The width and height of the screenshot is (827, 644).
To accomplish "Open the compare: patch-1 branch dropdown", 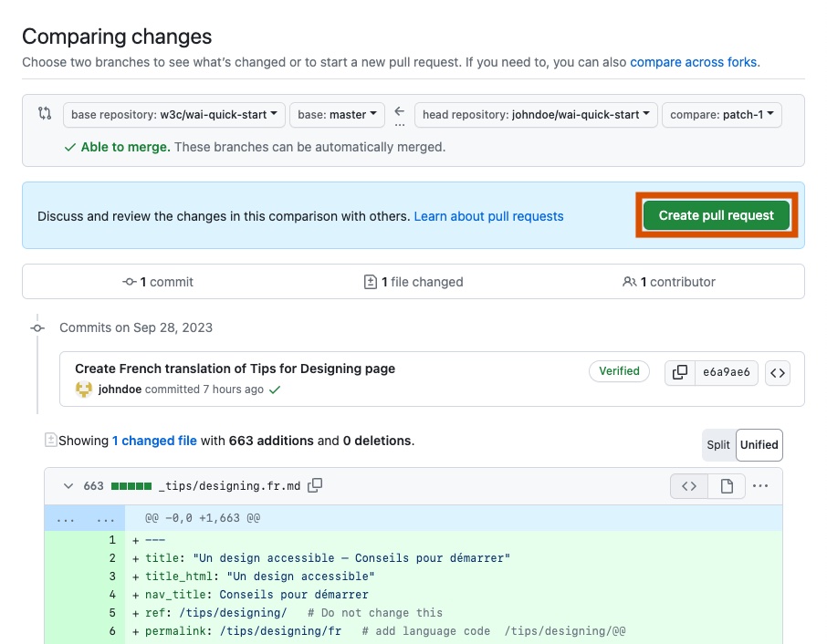I will [720, 114].
